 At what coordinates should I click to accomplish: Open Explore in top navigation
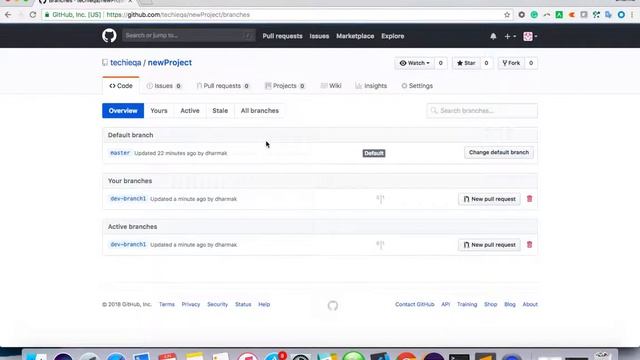(393, 36)
